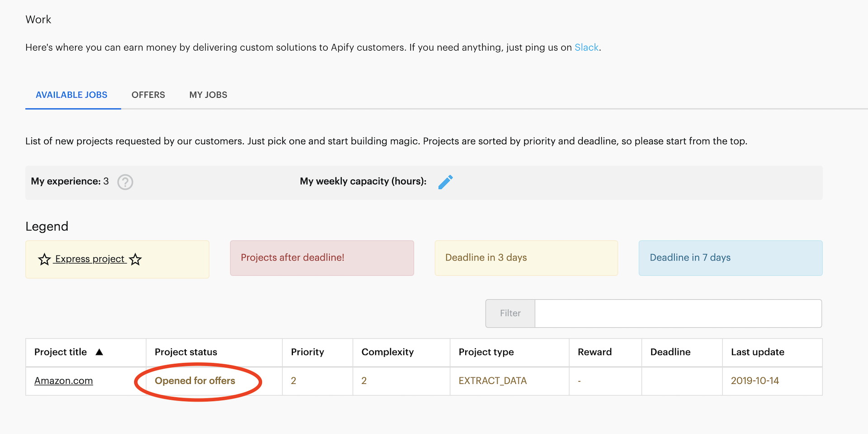Click the Filter input field

click(x=678, y=313)
